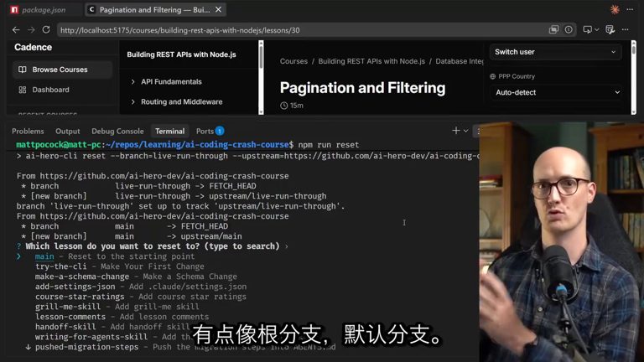
Task: Click the Database Integration breadcrumb
Action: [x=460, y=61]
